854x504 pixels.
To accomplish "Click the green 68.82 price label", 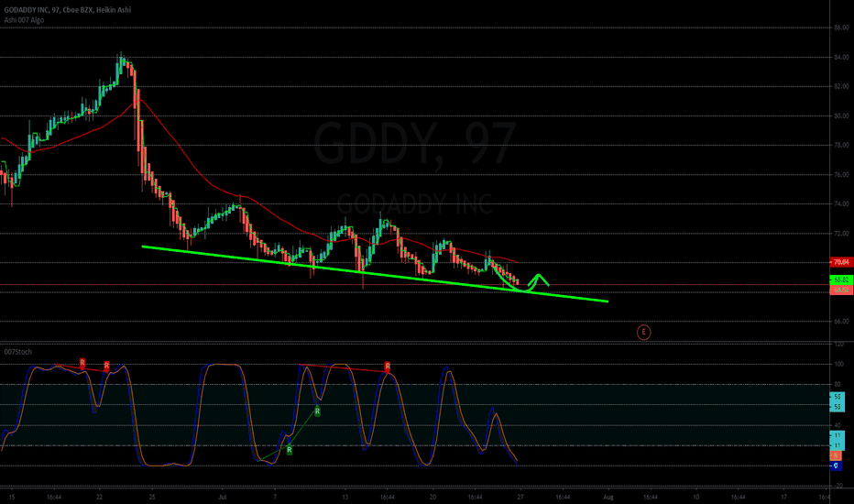I will [841, 279].
